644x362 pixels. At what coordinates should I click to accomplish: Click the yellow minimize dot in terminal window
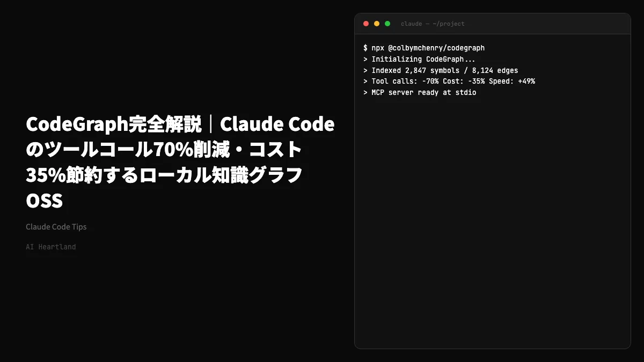(x=377, y=24)
